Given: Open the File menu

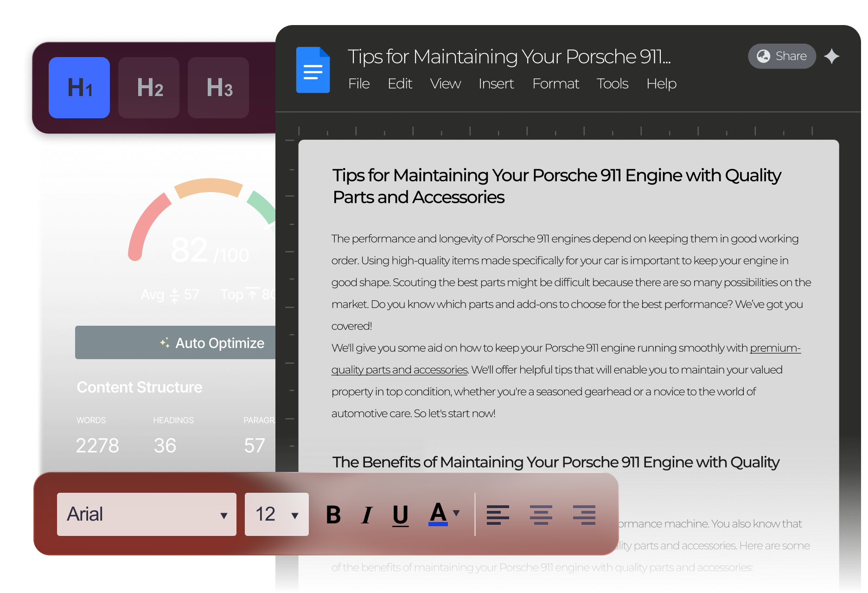Looking at the screenshot, I should (359, 84).
